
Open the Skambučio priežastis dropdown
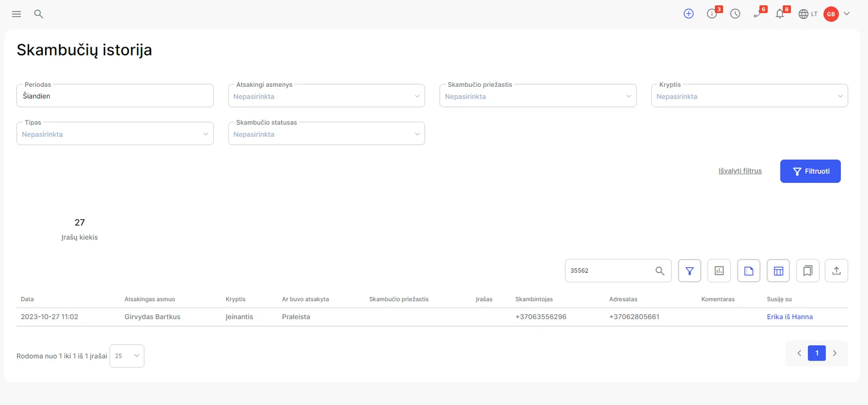538,96
